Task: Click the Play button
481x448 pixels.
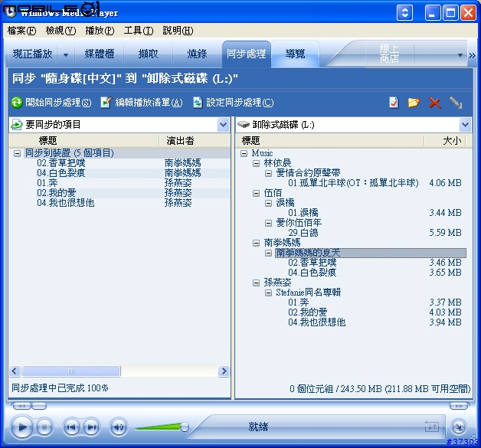Action: [x=21, y=427]
